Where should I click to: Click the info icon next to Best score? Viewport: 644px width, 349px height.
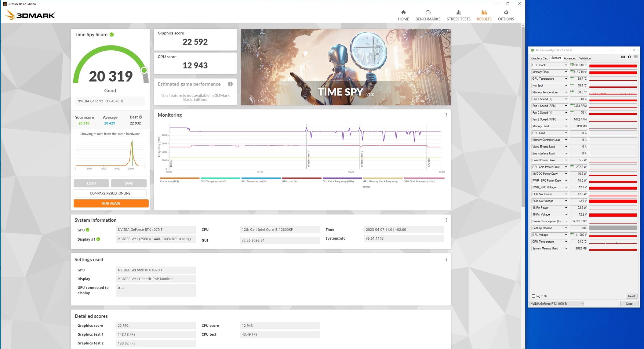point(140,117)
